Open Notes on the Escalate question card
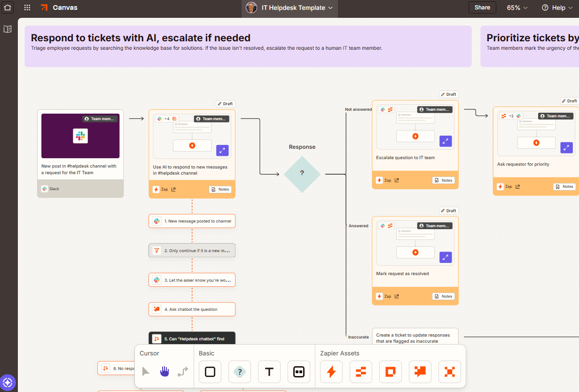This screenshot has width=579, height=392. [443, 180]
